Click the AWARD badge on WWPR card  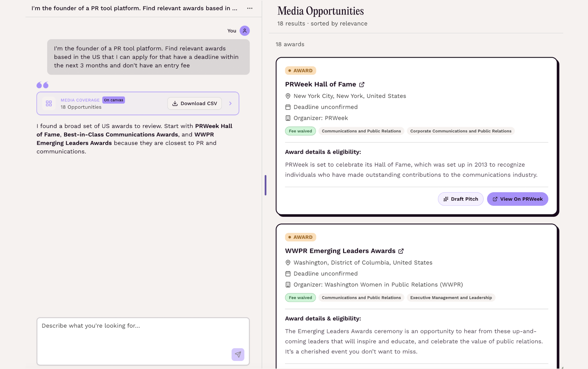tap(300, 237)
